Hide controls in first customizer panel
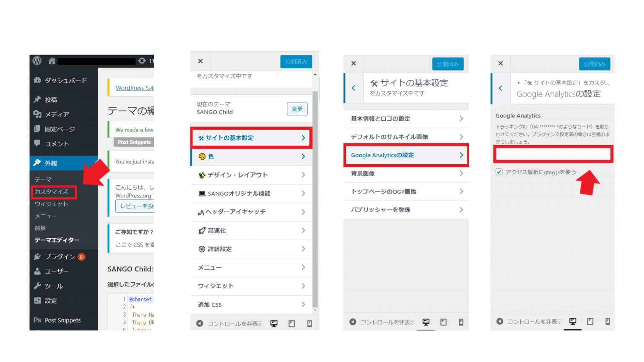 pyautogui.click(x=229, y=323)
